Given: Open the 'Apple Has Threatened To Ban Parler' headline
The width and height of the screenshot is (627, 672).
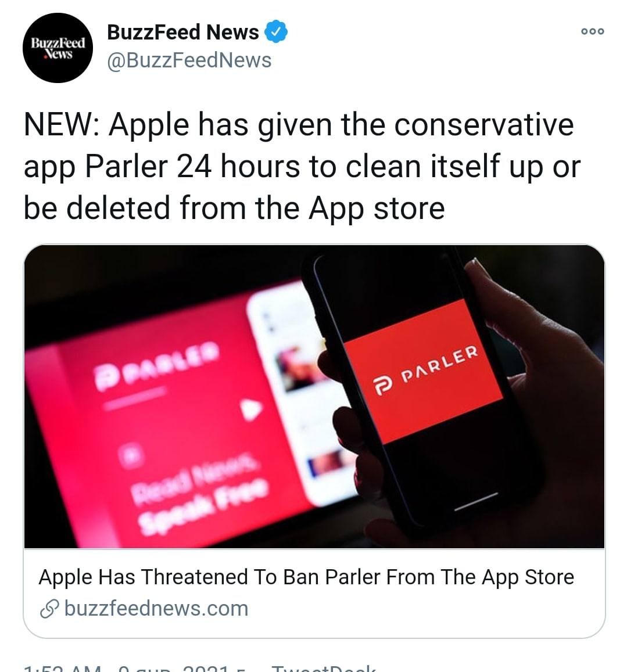Looking at the screenshot, I should pyautogui.click(x=306, y=577).
